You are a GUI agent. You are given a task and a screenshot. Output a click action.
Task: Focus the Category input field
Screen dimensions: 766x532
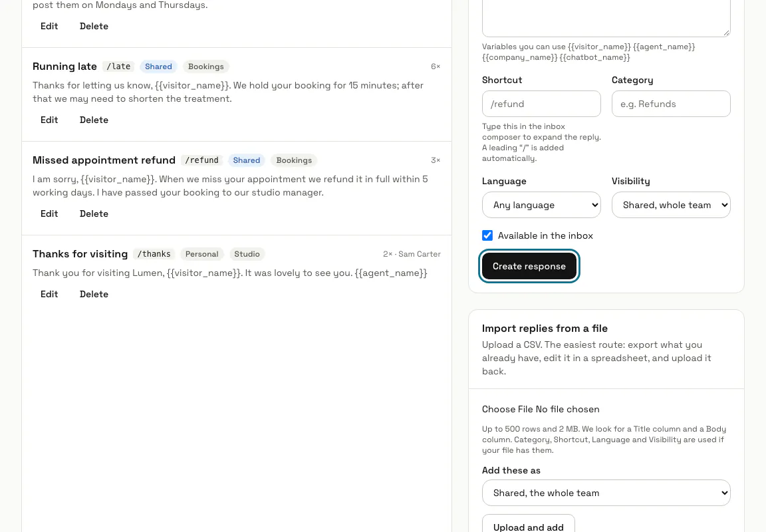(x=671, y=104)
